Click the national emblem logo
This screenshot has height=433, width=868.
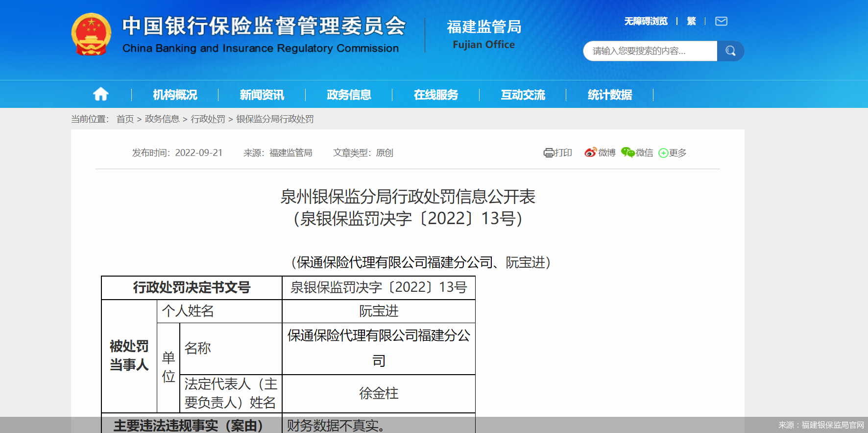click(x=91, y=34)
